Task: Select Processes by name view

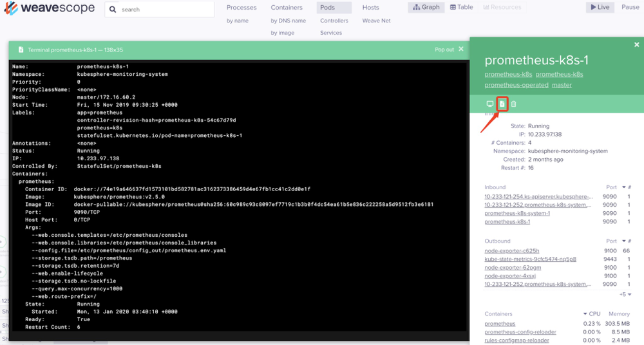Action: point(238,21)
